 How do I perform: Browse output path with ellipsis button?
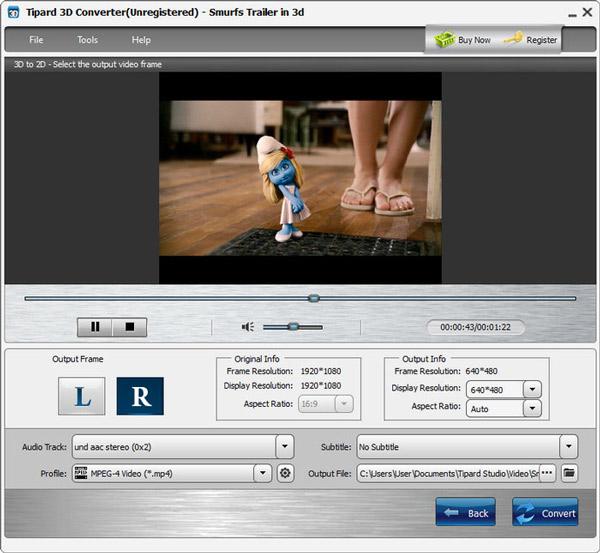click(547, 473)
